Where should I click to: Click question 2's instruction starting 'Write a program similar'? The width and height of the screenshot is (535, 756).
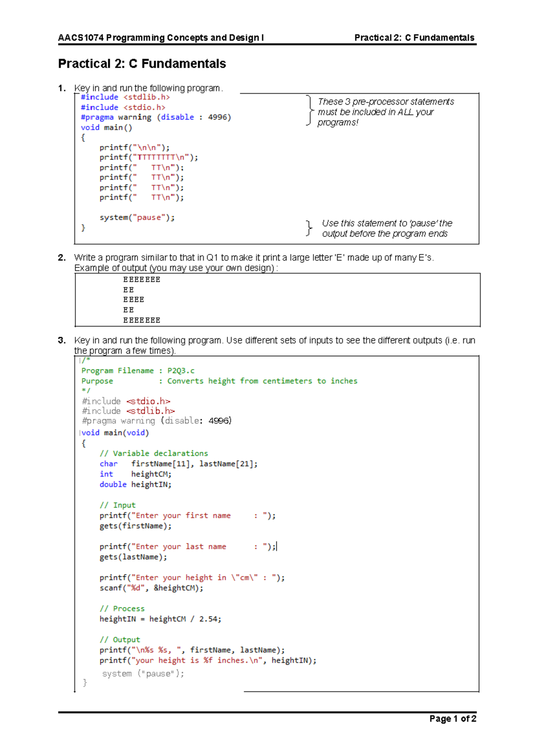coord(254,258)
